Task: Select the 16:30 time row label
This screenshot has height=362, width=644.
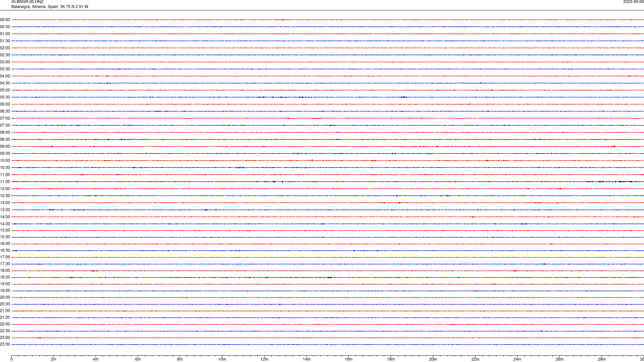Action: pyautogui.click(x=5, y=250)
